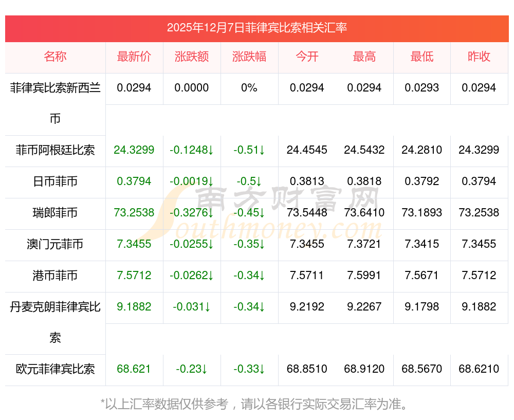Click the previous close 68.6210
The width and height of the screenshot is (514, 420).
coord(479,369)
